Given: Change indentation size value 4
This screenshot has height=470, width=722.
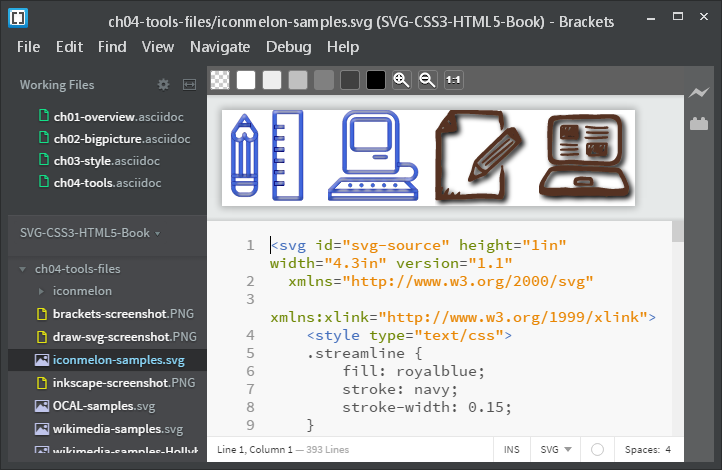Looking at the screenshot, I should coord(668,450).
